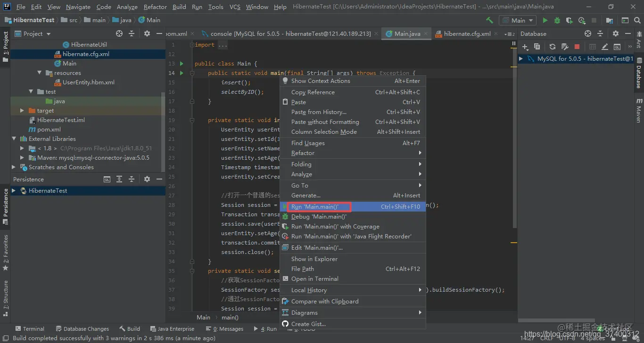Select Generate... from the context menu

(x=353, y=196)
